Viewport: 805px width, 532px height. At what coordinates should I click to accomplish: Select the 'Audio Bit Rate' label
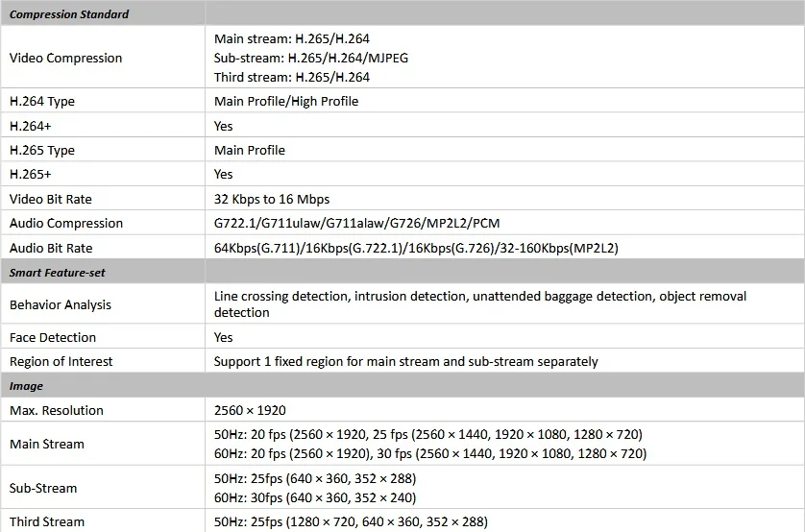[51, 249]
